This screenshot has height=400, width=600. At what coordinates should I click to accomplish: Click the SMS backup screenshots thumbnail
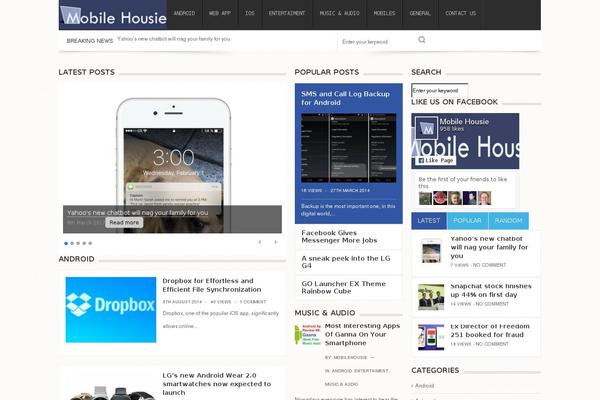pos(349,148)
